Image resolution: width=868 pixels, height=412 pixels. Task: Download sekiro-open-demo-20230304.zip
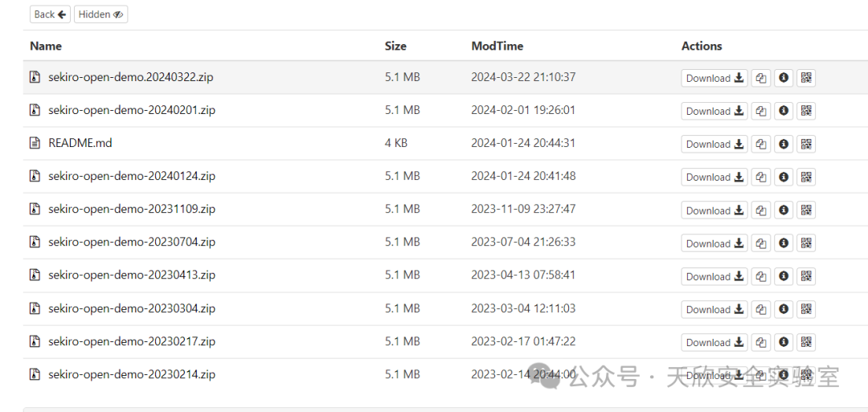(x=714, y=310)
